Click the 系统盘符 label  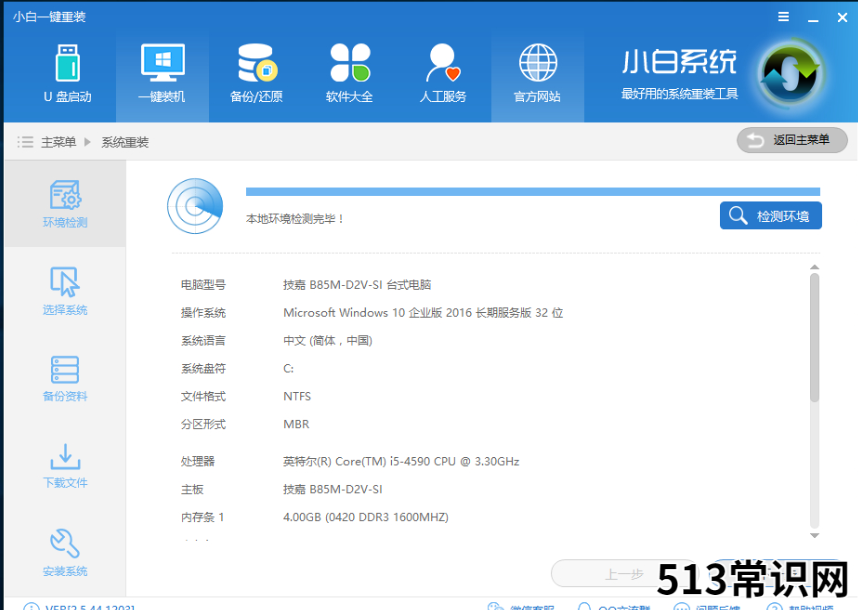[x=203, y=369]
